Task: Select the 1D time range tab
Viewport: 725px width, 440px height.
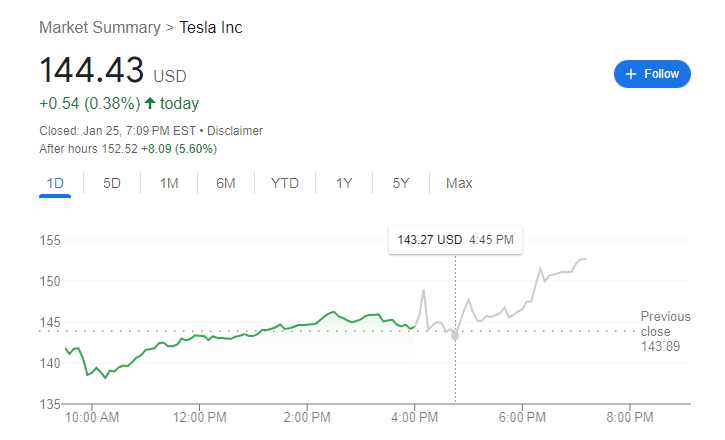Action: tap(55, 183)
